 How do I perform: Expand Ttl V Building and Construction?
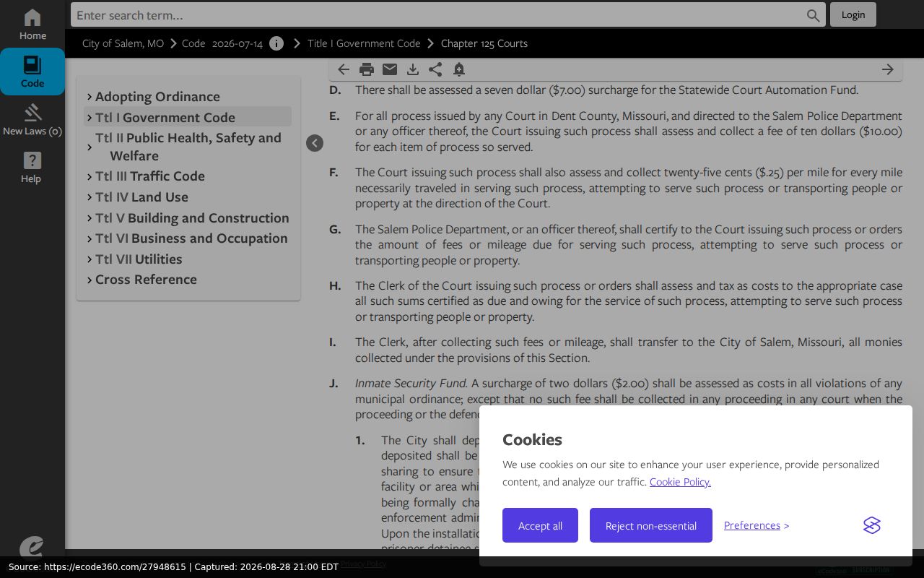90,218
